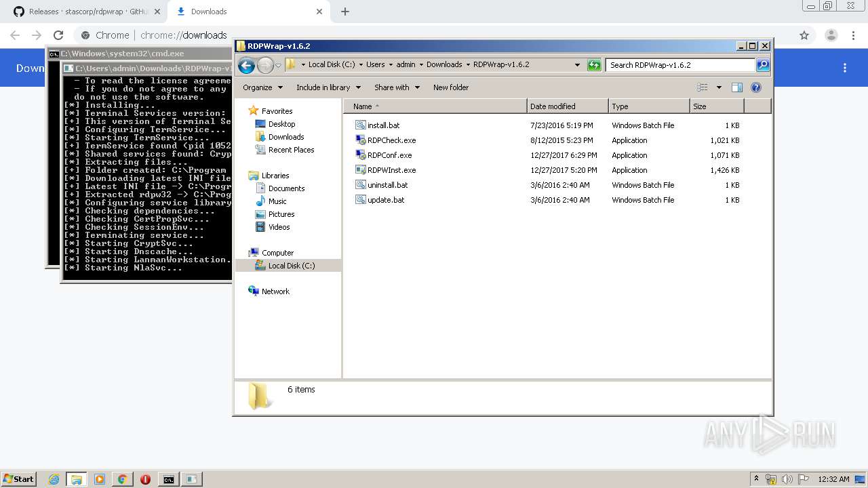The width and height of the screenshot is (868, 488).
Task: Open the Videos library
Action: (x=279, y=227)
